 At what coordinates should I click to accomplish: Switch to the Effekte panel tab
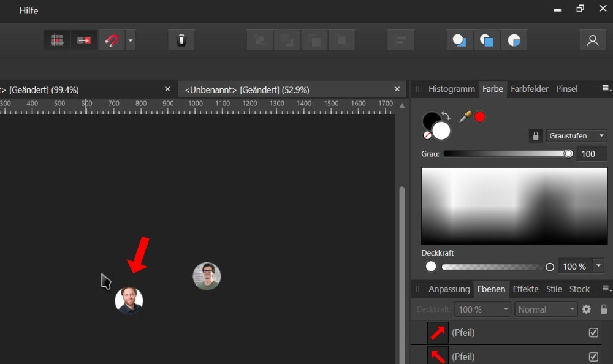coord(525,289)
